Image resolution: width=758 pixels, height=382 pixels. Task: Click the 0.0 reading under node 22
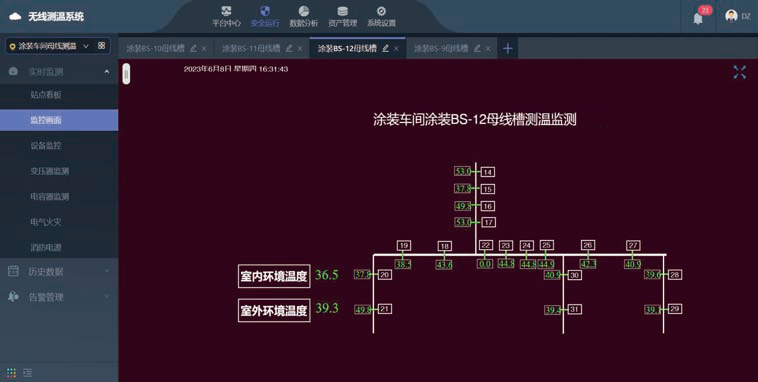485,264
